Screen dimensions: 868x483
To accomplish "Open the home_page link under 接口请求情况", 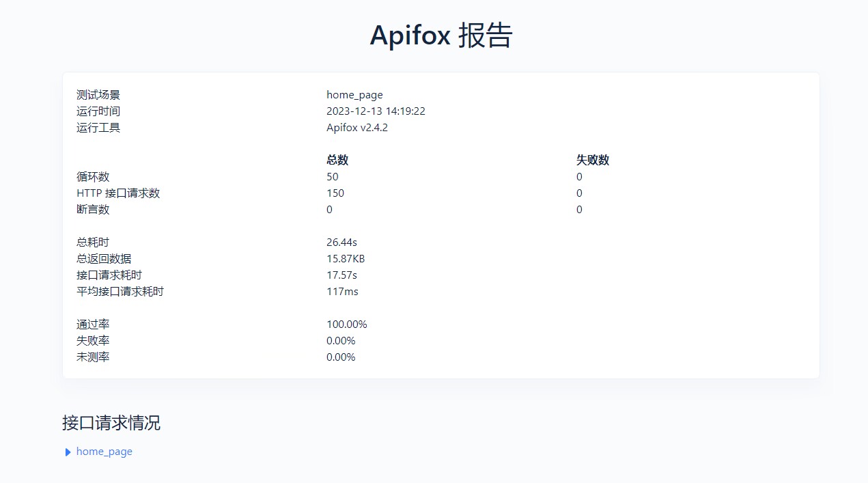I will pyautogui.click(x=104, y=452).
